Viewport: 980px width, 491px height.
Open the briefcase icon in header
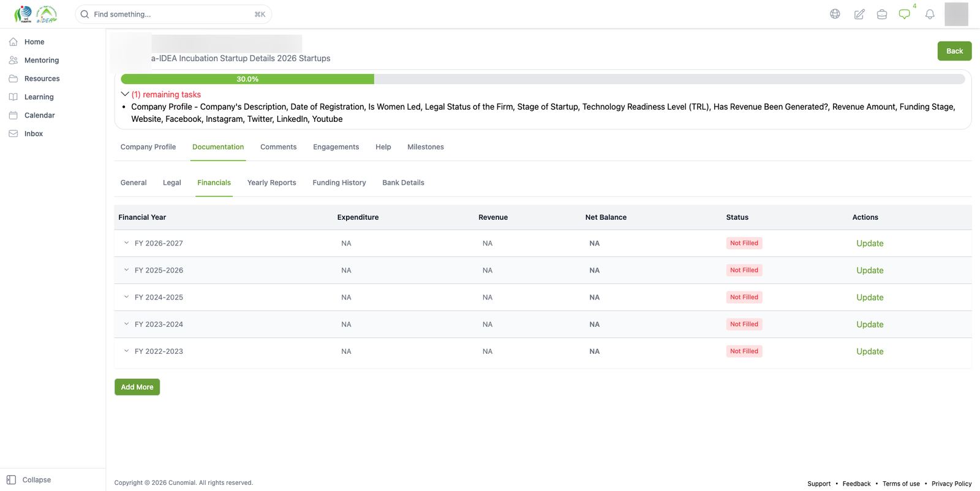pos(882,14)
